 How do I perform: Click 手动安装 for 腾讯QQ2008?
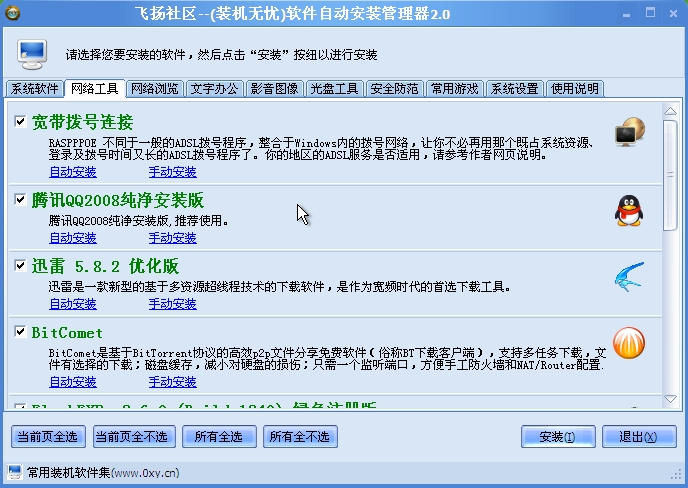pyautogui.click(x=172, y=238)
